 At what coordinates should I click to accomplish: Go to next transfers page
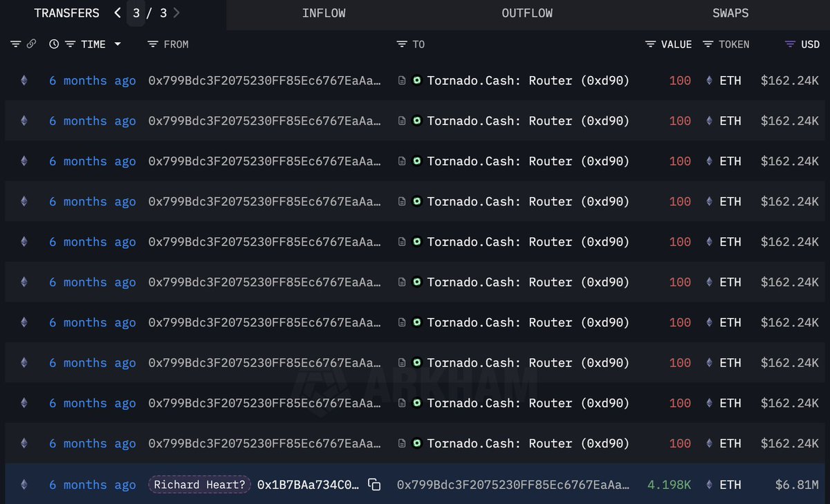point(177,13)
